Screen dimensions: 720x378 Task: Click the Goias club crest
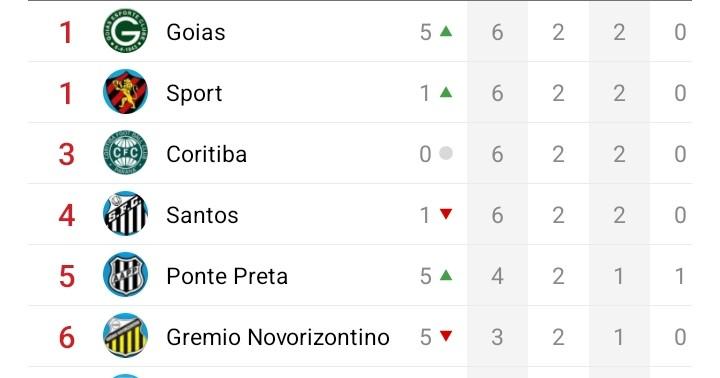click(125, 31)
